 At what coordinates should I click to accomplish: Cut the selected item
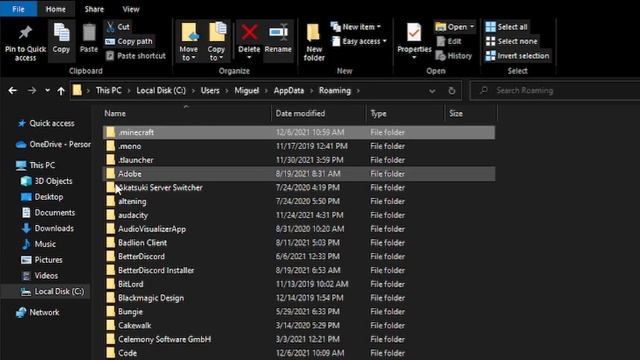118,27
